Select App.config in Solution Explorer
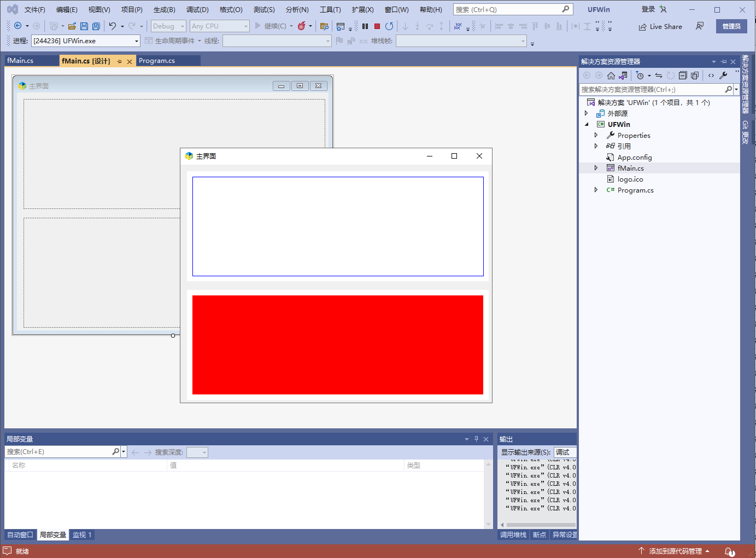Screen dimensions: 756x558 pyautogui.click(x=635, y=157)
